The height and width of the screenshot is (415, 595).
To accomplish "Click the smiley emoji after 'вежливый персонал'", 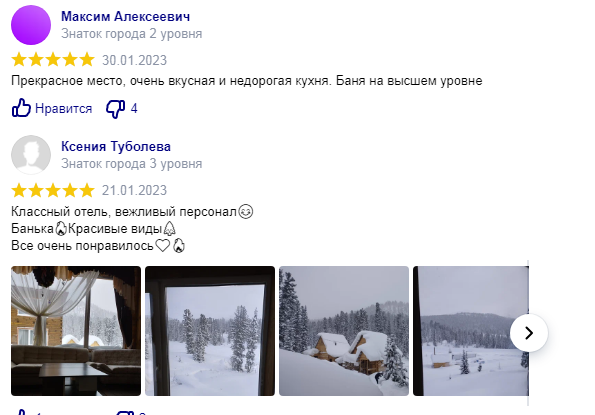I will click(x=246, y=211).
